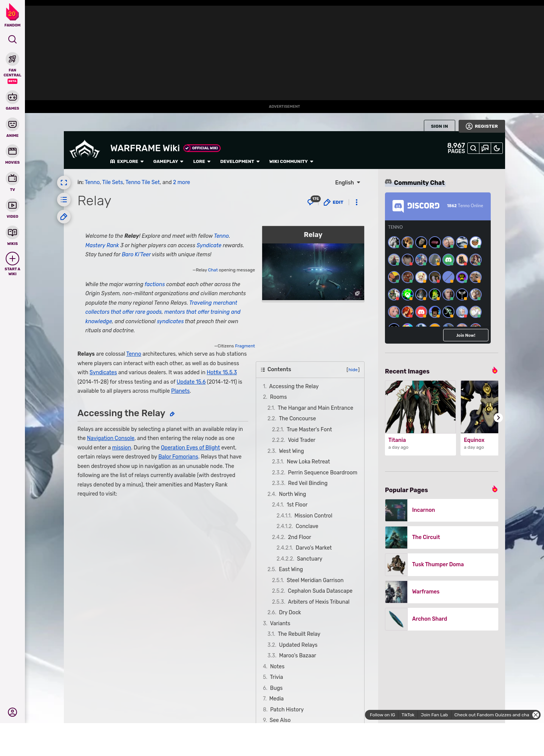The image size is (544, 756).
Task: Open the table of contents sidebar icon
Action: point(64,200)
